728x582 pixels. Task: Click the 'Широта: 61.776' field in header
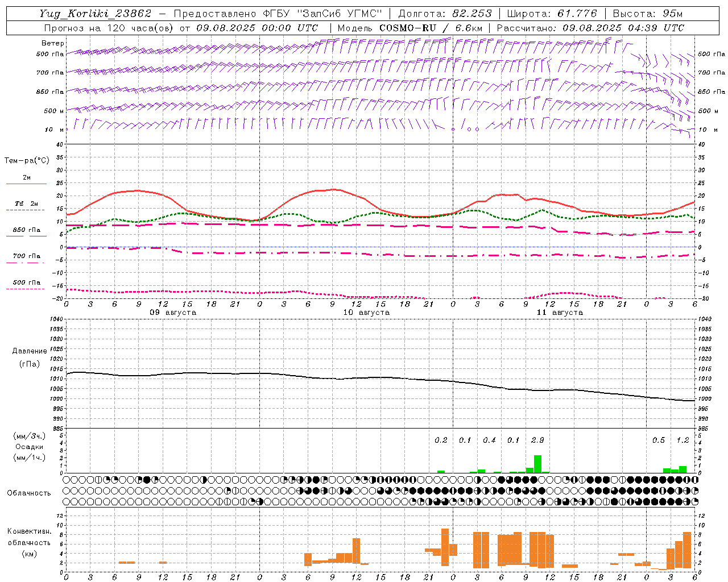(552, 14)
